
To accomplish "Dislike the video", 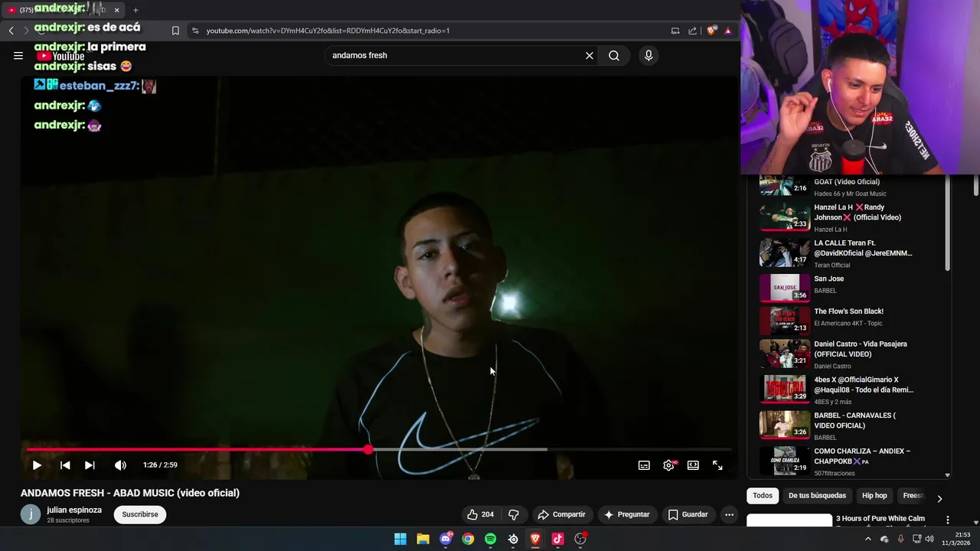I will tap(514, 514).
